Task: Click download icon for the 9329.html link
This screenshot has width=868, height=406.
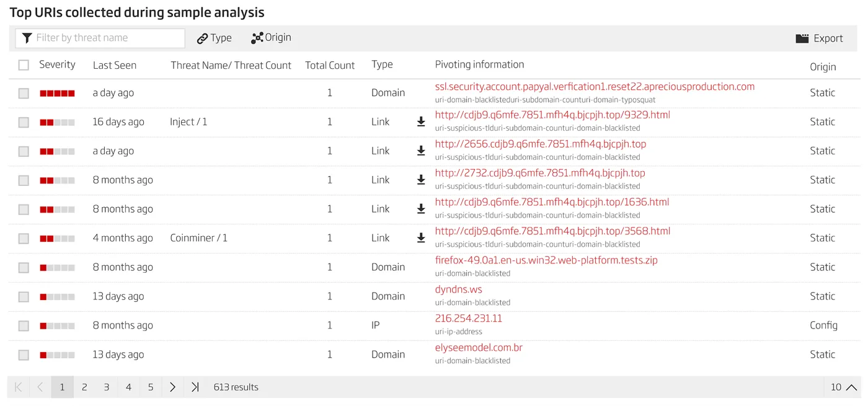Action: click(x=421, y=122)
